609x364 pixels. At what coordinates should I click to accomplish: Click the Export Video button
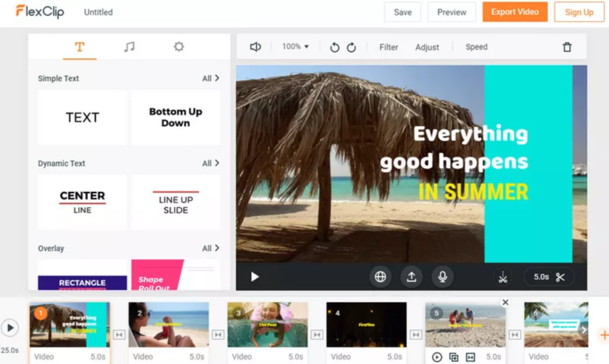click(x=515, y=12)
